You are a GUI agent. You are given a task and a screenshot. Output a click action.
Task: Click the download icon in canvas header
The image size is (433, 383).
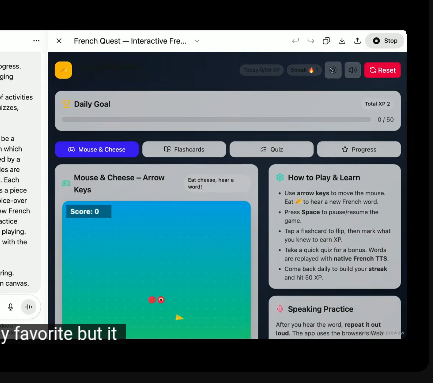342,41
